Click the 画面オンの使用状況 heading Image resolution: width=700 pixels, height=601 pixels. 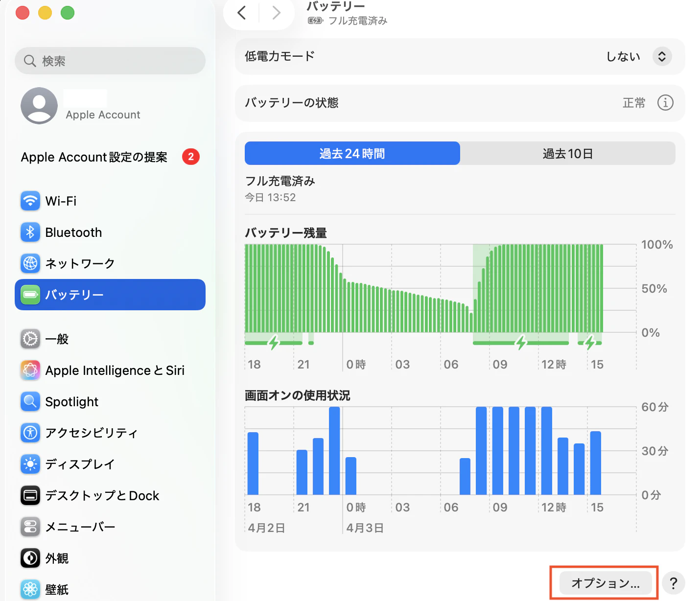pyautogui.click(x=298, y=395)
